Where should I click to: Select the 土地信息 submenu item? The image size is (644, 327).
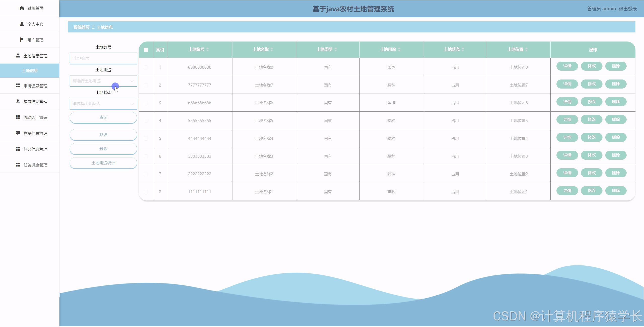pyautogui.click(x=30, y=71)
